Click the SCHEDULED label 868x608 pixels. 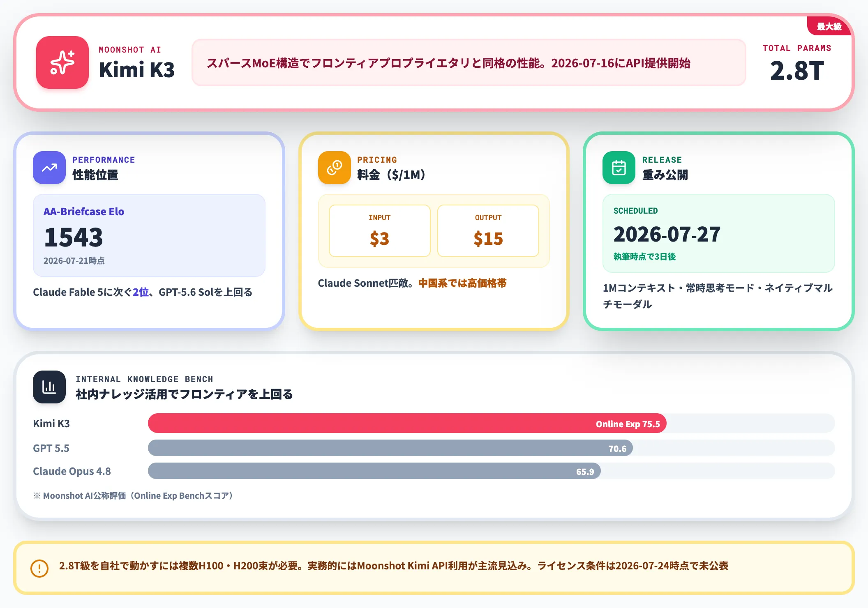(x=635, y=211)
